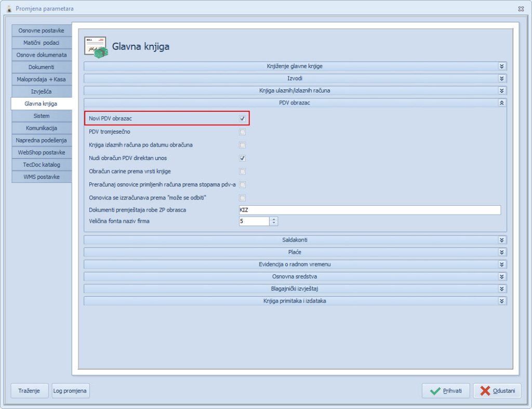Click the red X Odustani button
Screen dimensions: 532x409
[497, 391]
